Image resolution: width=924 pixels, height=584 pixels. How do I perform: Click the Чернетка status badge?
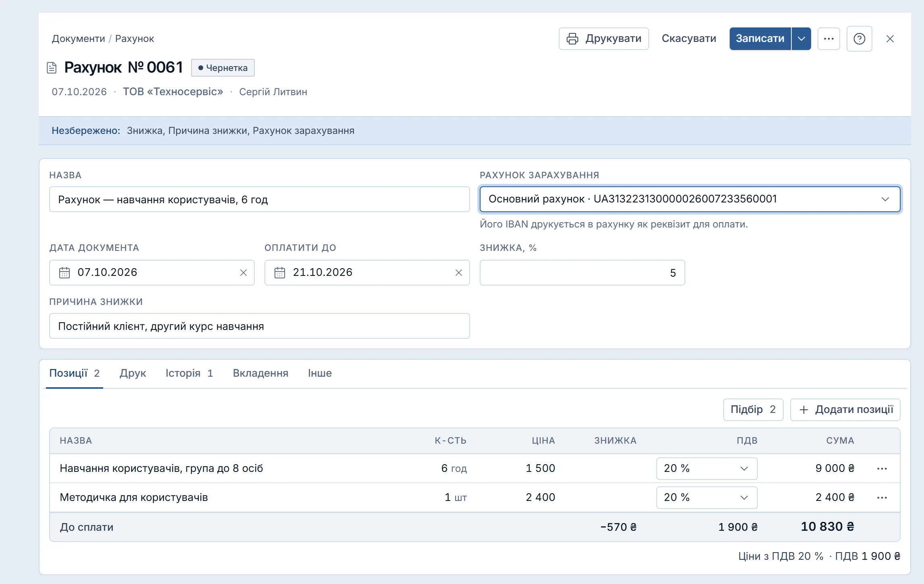pyautogui.click(x=223, y=68)
